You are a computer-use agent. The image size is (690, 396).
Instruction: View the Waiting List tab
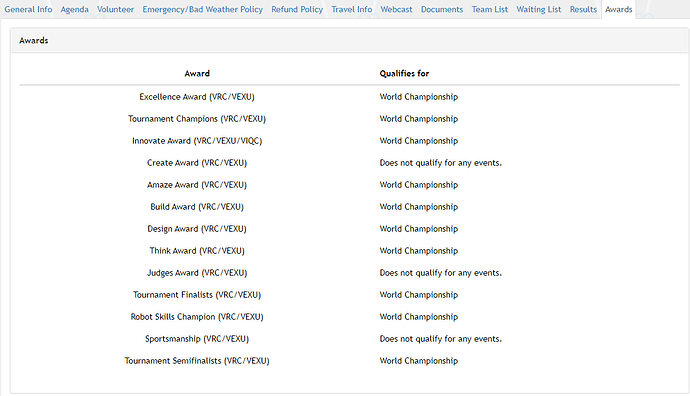point(539,9)
